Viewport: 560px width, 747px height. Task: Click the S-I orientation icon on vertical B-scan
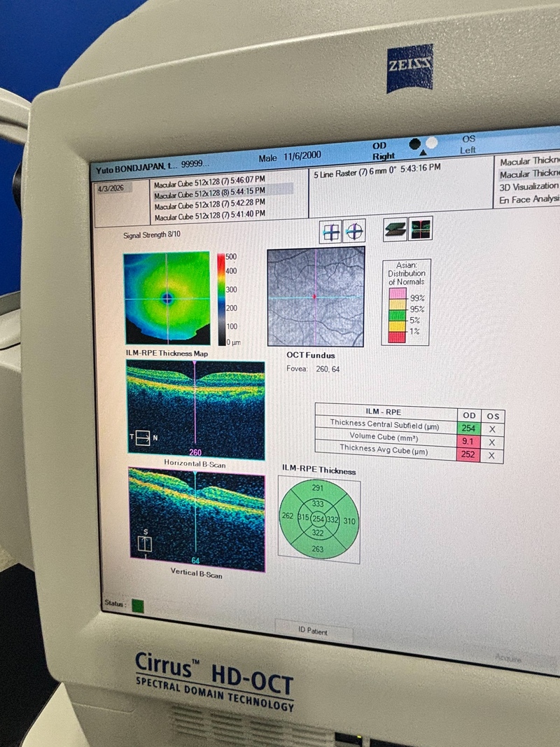click(147, 543)
